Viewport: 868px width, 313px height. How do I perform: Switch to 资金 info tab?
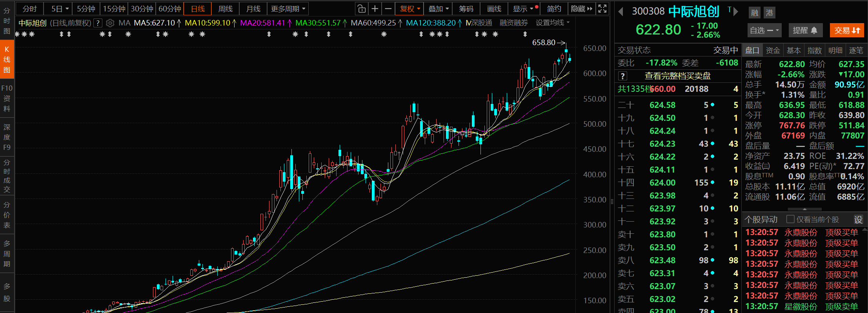tap(773, 50)
